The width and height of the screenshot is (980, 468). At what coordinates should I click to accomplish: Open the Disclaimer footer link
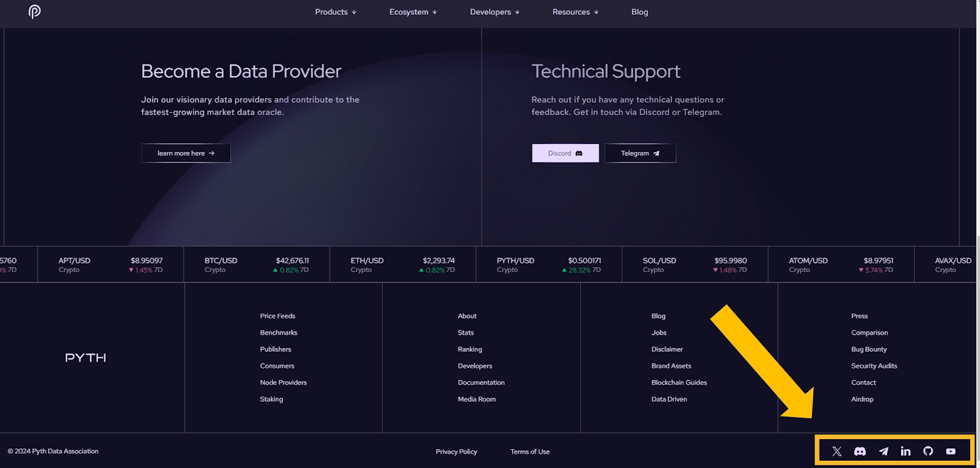click(667, 349)
